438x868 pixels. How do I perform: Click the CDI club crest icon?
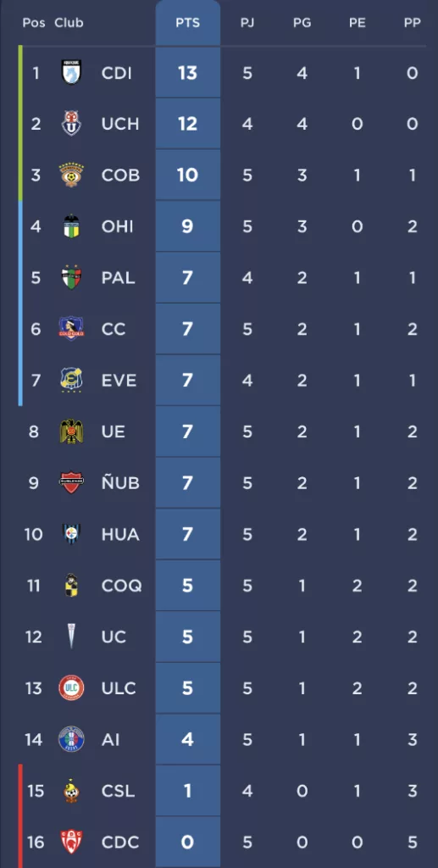click(71, 73)
